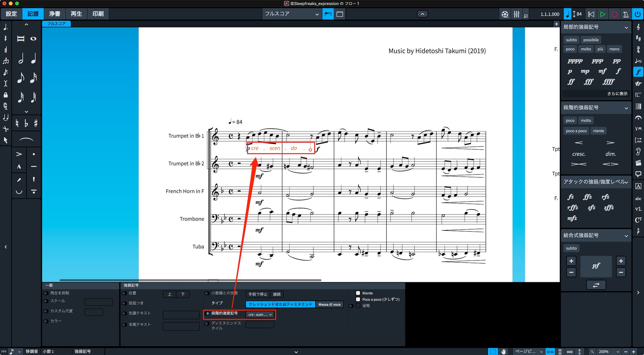The height and width of the screenshot is (355, 644).
Task: Click the subito modifier button
Action: click(x=571, y=40)
